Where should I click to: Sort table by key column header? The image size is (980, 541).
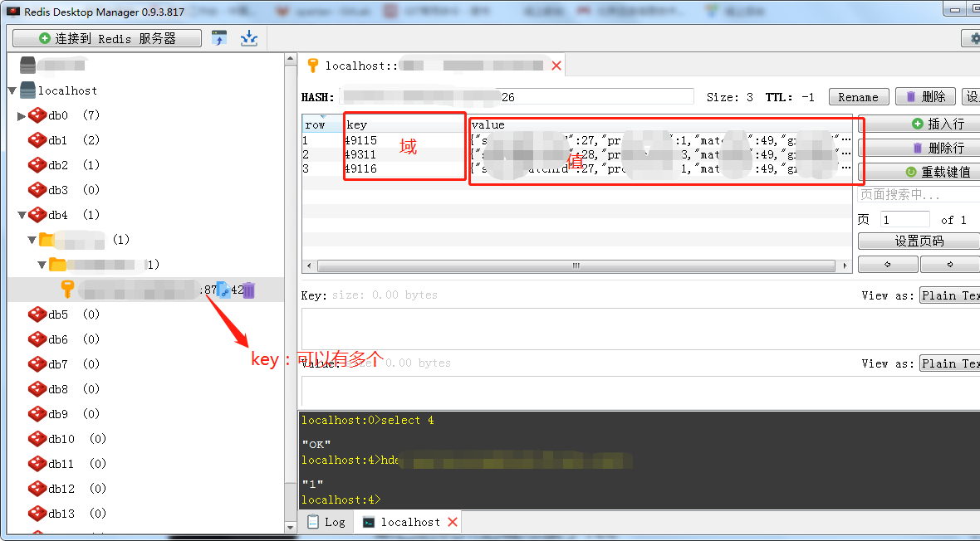point(405,124)
